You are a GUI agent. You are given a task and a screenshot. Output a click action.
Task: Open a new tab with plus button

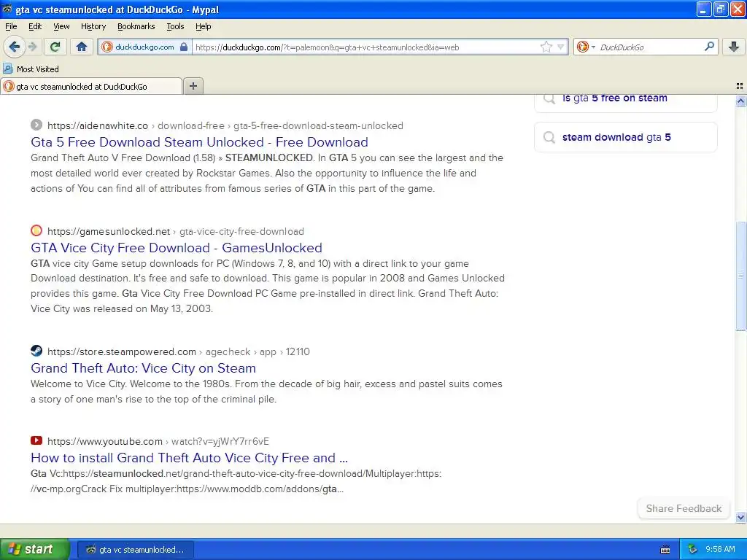pos(193,86)
